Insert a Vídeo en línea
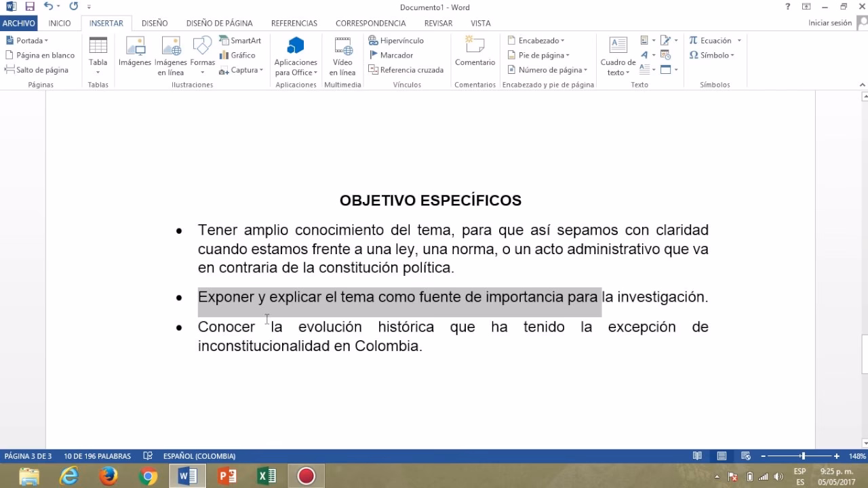The height and width of the screenshot is (488, 868). tap(342, 55)
